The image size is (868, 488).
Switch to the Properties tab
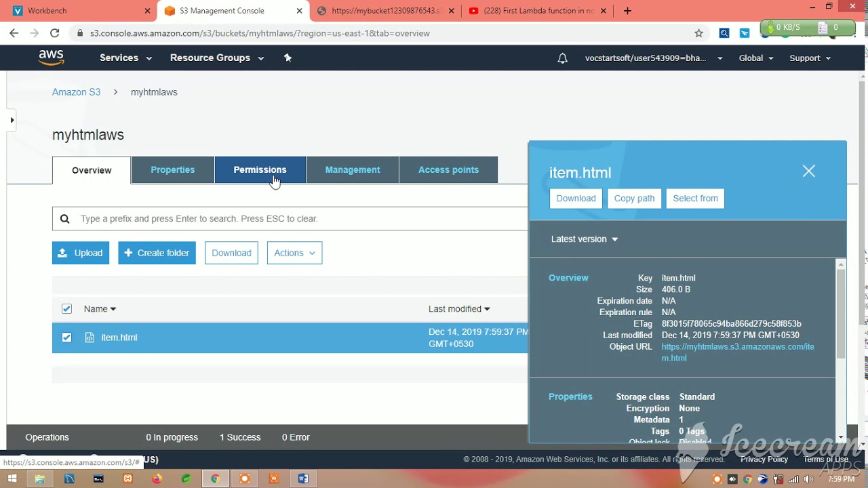click(173, 169)
